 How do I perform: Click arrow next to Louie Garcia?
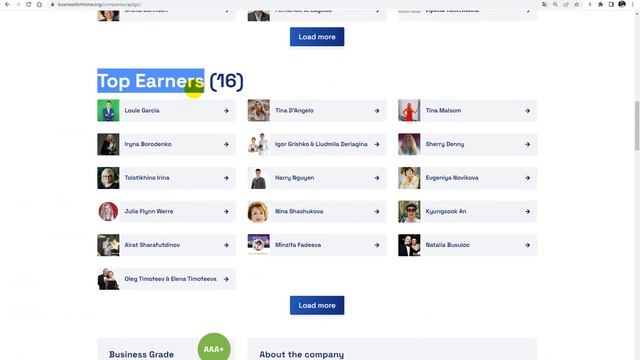[x=226, y=111]
